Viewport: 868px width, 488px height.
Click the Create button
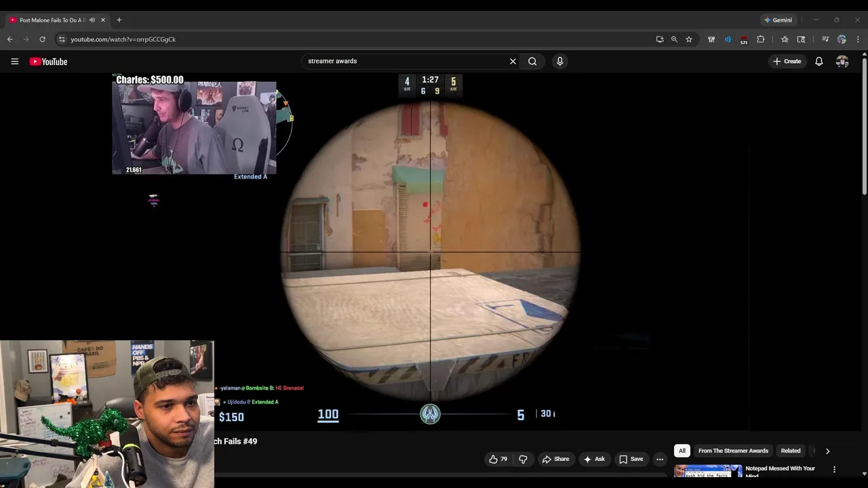[787, 61]
